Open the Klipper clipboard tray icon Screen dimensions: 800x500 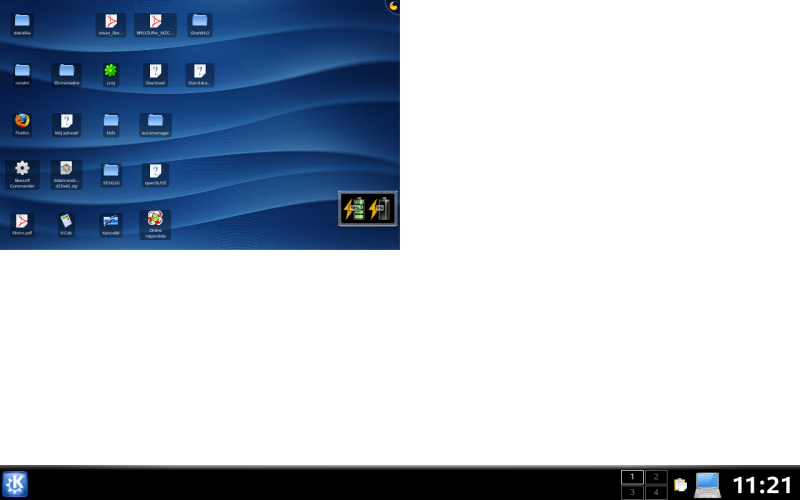click(680, 484)
